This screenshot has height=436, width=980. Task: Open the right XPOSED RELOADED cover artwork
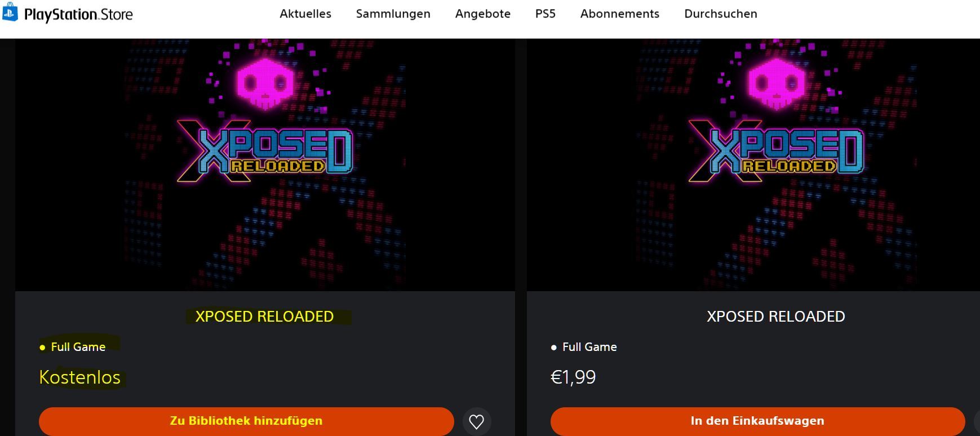(753, 165)
